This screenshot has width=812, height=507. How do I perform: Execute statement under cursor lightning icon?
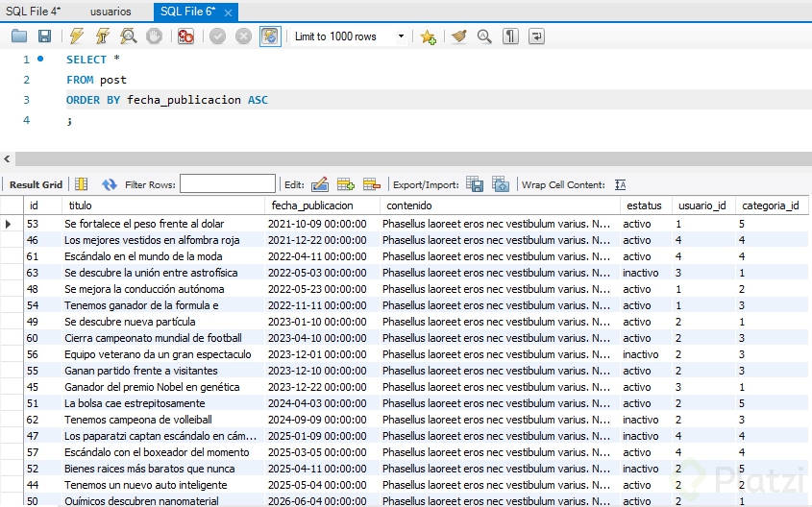[x=103, y=36]
